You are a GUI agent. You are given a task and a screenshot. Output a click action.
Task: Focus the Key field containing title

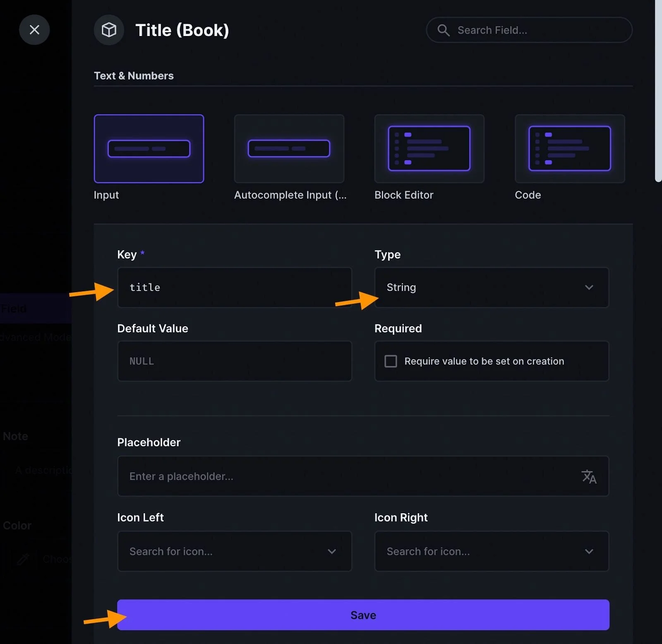coord(234,288)
